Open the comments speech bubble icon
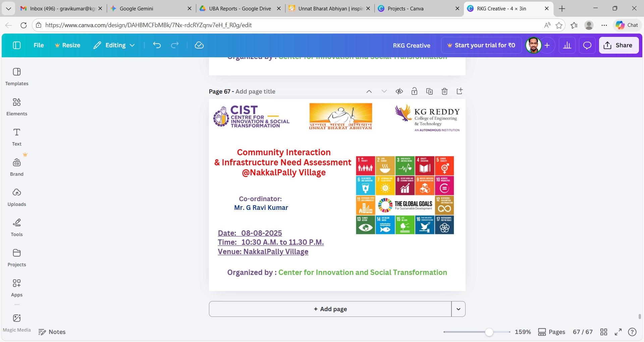The width and height of the screenshot is (644, 342). pyautogui.click(x=587, y=45)
